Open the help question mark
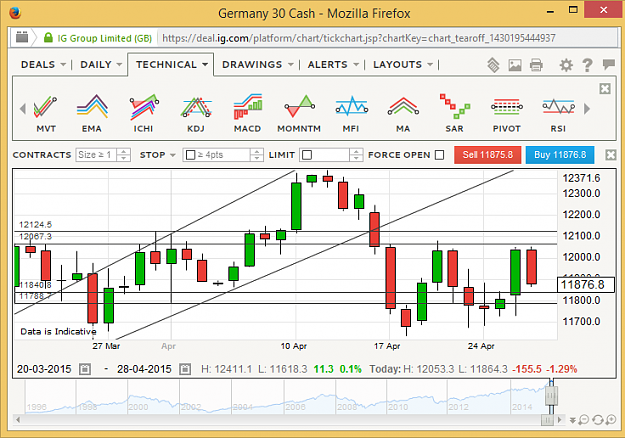This screenshot has height=438, width=625. [587, 65]
